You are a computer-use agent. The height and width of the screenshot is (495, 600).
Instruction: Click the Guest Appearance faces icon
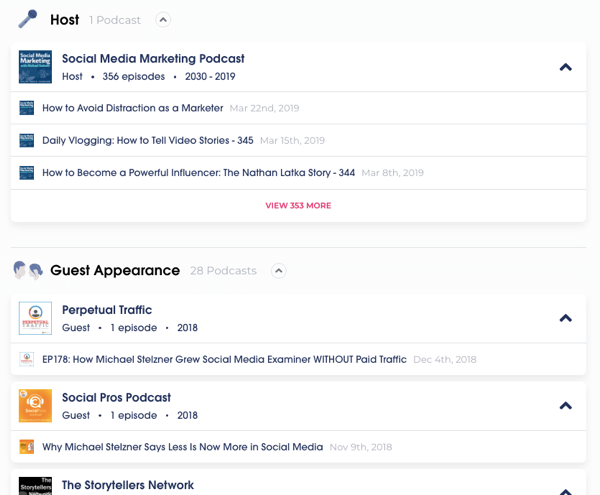[x=27, y=270]
